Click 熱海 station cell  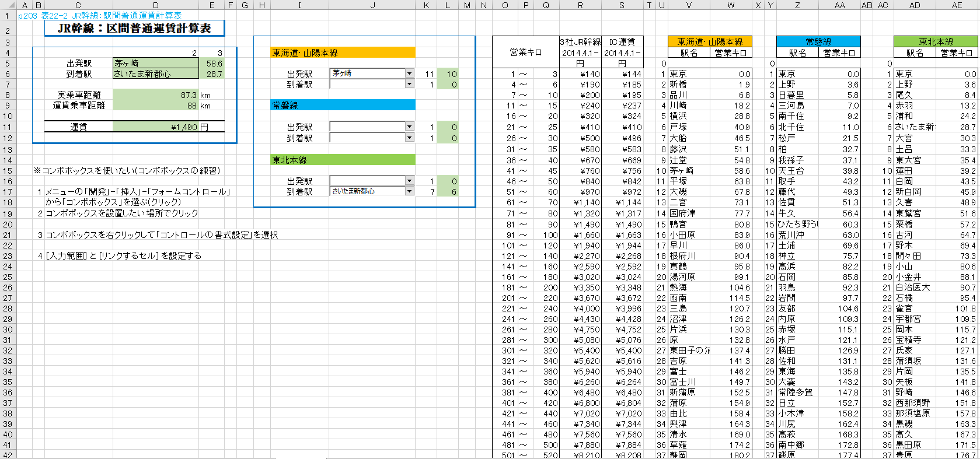[689, 288]
